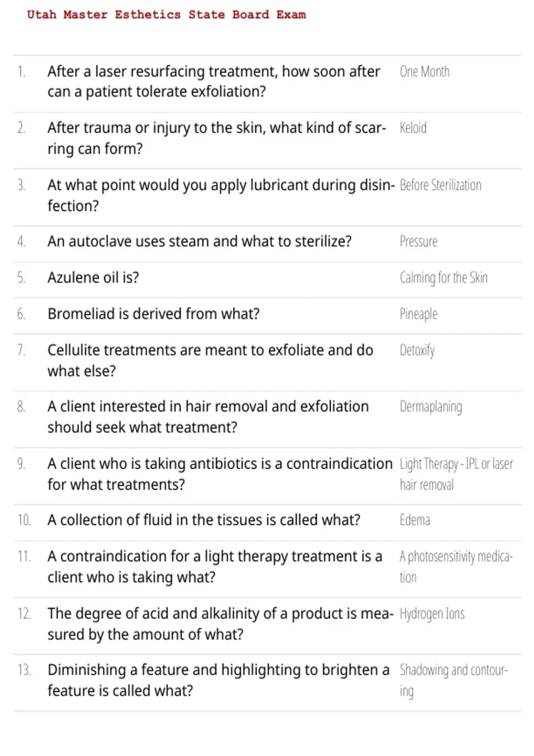Click the Utah Master Esthetics State Board Exam title
The height and width of the screenshot is (756, 534).
coord(166,15)
